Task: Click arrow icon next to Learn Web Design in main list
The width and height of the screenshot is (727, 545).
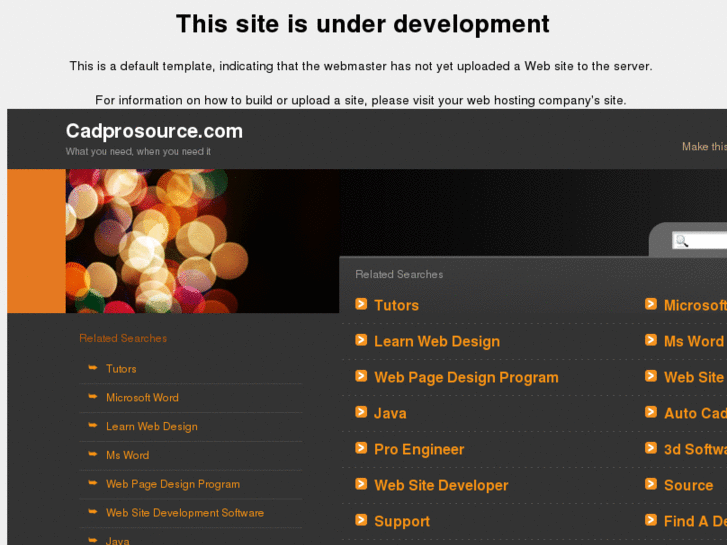Action: pyautogui.click(x=361, y=340)
